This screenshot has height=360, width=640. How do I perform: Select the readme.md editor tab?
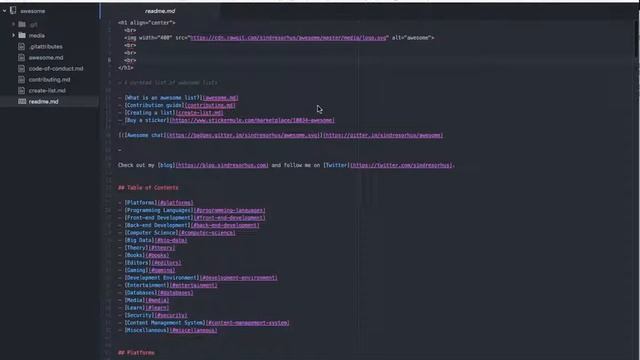160,11
